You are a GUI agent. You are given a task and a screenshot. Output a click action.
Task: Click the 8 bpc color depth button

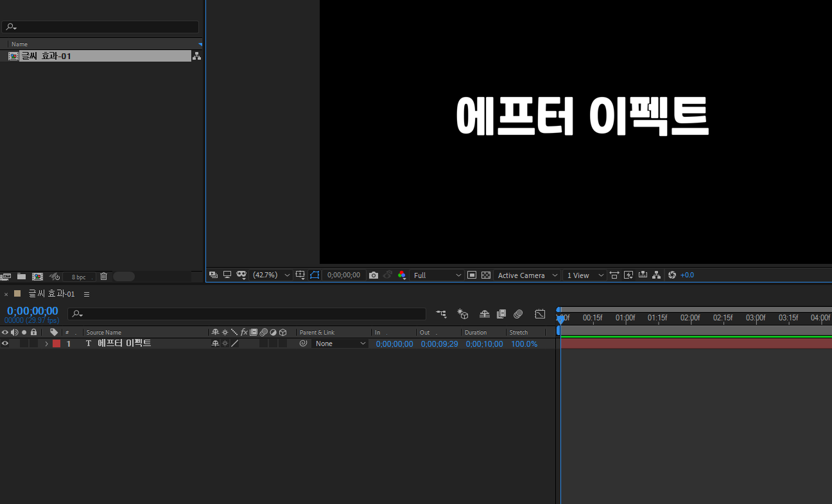79,277
